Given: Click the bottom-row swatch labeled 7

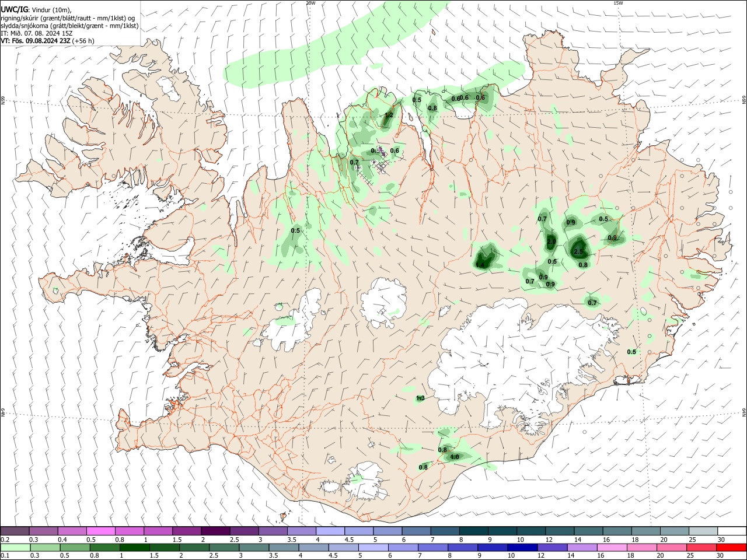Looking at the screenshot, I should (x=432, y=547).
